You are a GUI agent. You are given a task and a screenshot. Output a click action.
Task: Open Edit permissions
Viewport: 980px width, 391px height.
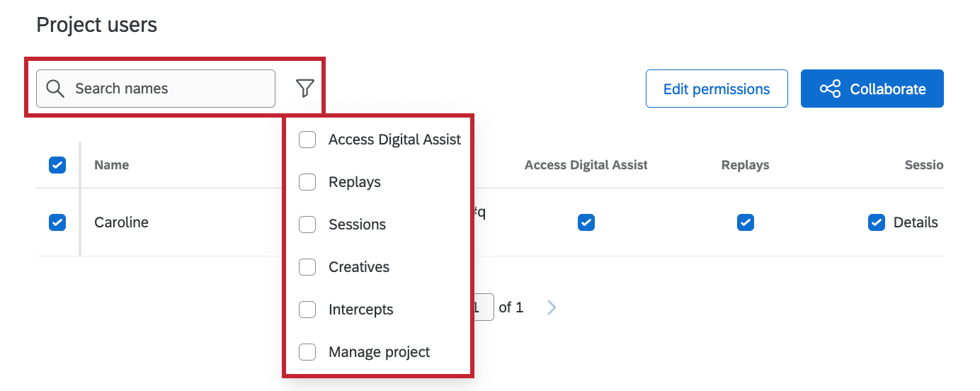(x=716, y=89)
